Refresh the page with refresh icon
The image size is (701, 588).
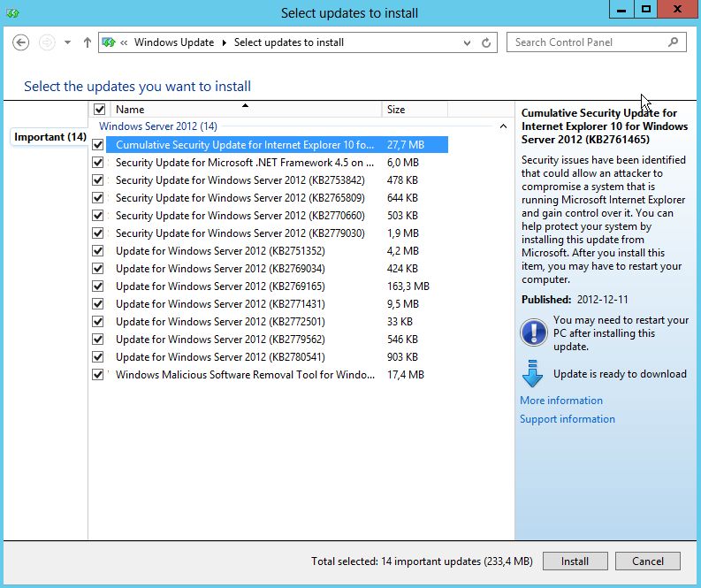(x=486, y=43)
